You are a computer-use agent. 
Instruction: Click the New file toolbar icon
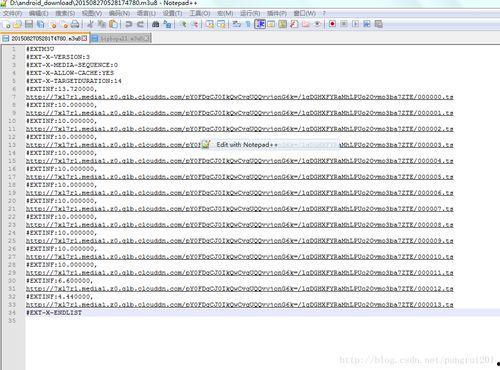(x=7, y=24)
